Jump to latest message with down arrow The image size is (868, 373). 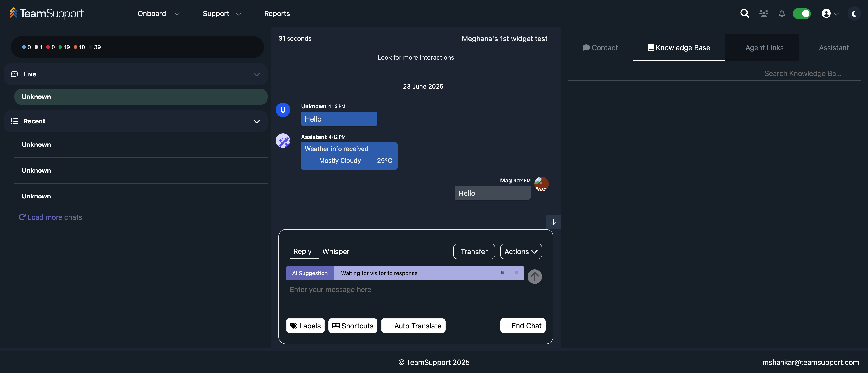[553, 222]
